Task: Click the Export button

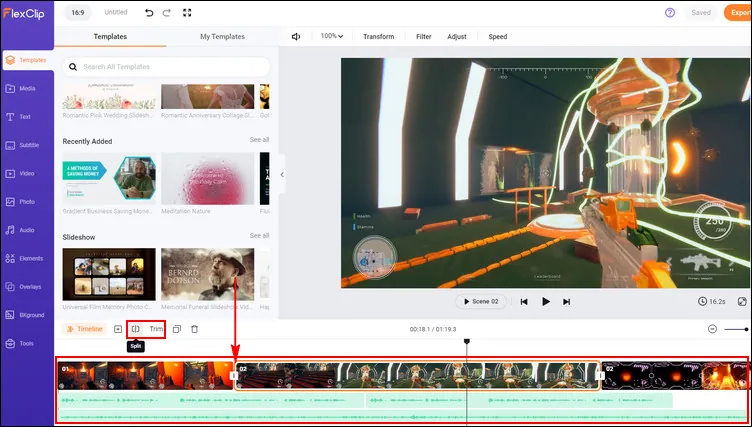Action: (x=738, y=13)
